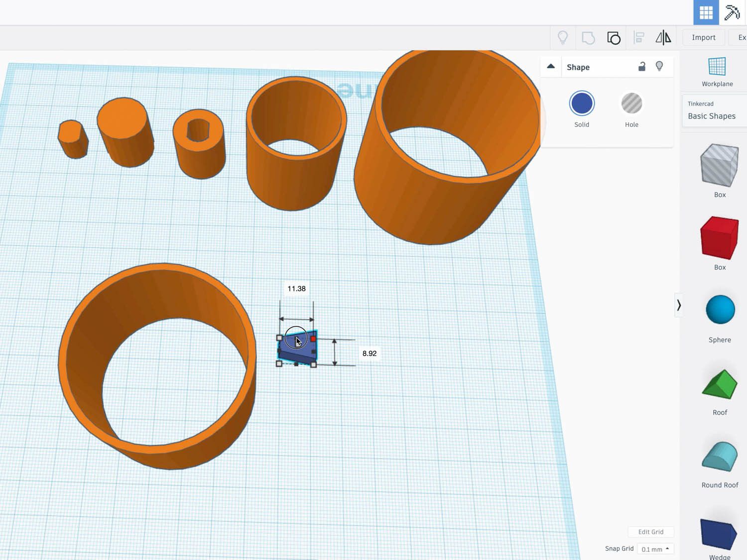Set the shape to Hole

pos(631,104)
